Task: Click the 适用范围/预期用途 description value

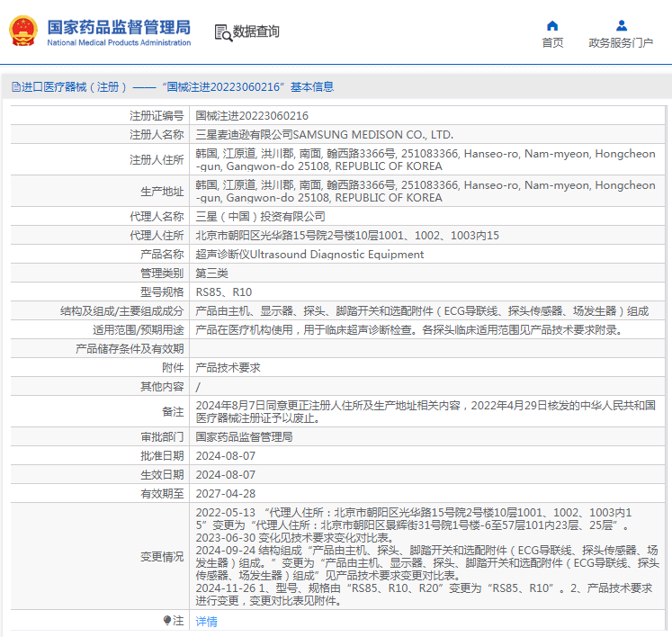Action: (x=409, y=329)
